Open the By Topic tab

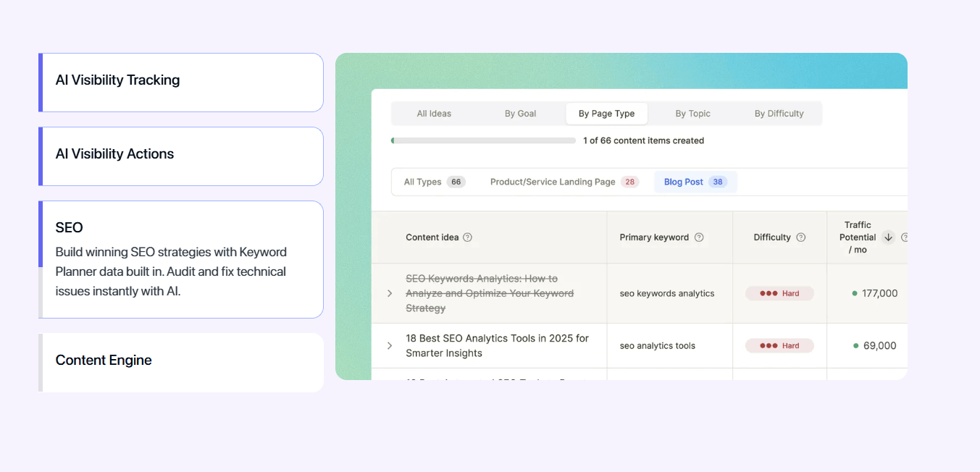pyautogui.click(x=692, y=114)
